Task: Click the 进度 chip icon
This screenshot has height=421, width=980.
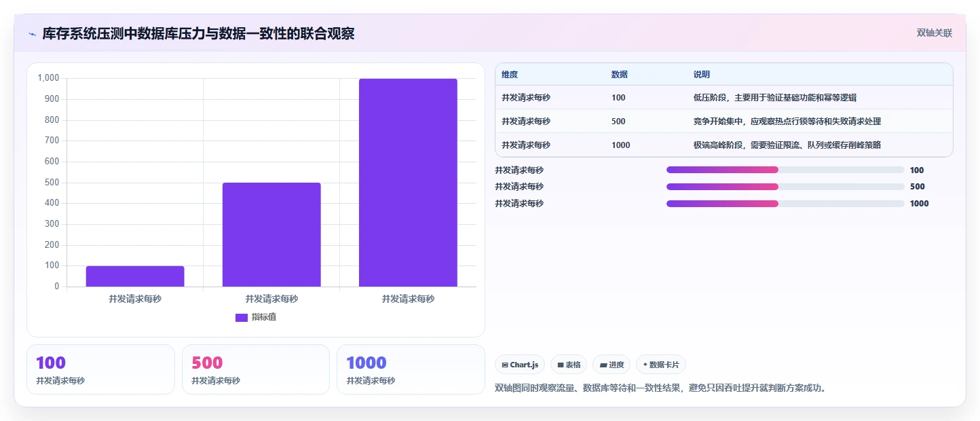Action: click(x=603, y=365)
